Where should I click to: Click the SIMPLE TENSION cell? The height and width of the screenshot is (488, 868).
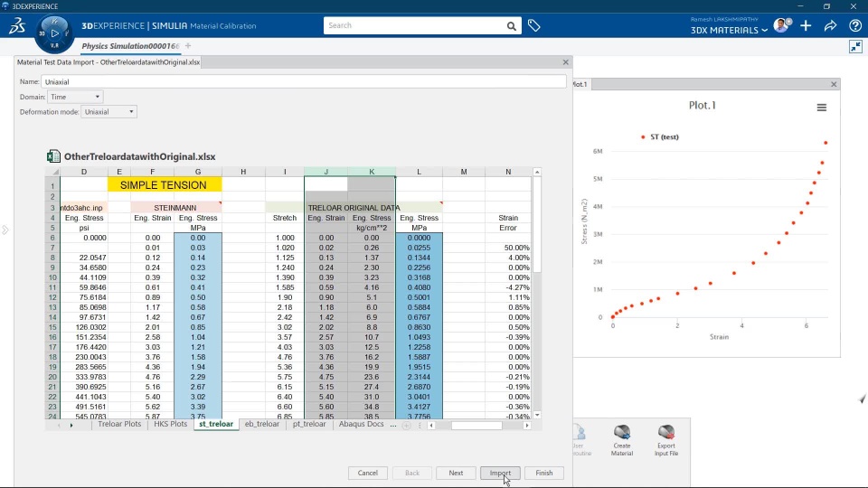point(164,185)
